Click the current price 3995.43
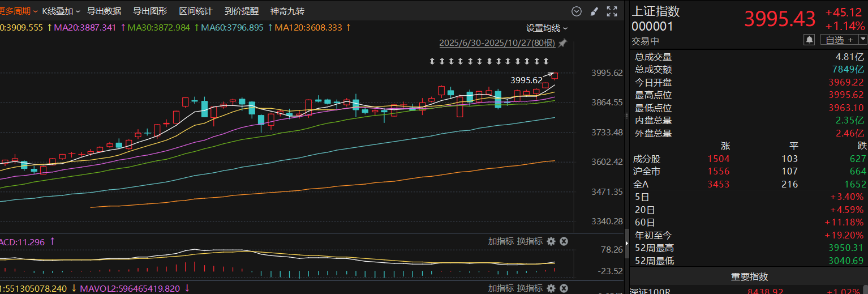 pos(780,19)
